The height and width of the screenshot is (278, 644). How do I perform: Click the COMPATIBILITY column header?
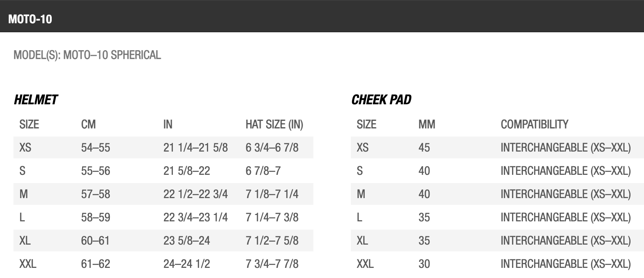[x=535, y=125]
